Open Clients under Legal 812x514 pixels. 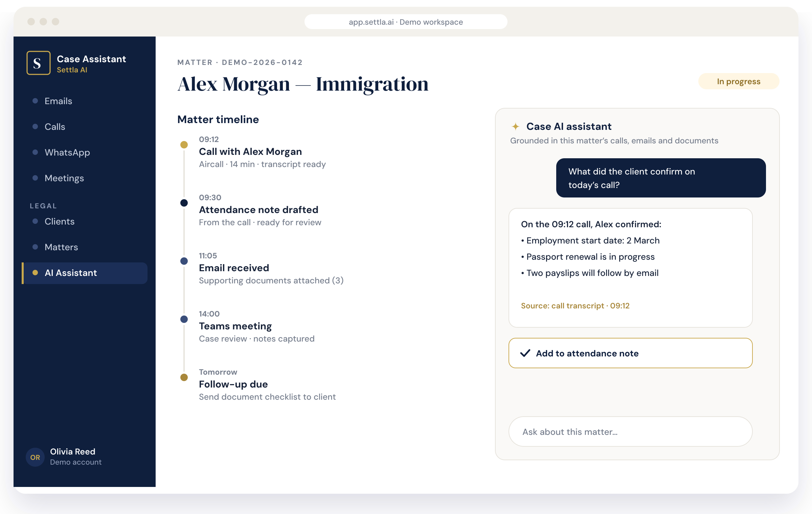point(85,221)
